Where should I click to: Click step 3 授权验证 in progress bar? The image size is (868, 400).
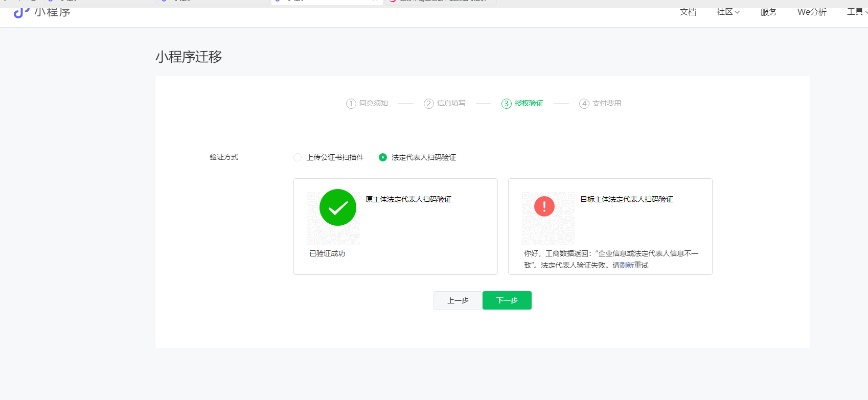(522, 104)
